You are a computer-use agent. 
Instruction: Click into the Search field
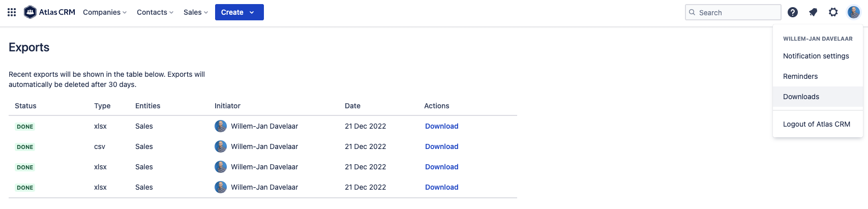[737, 12]
